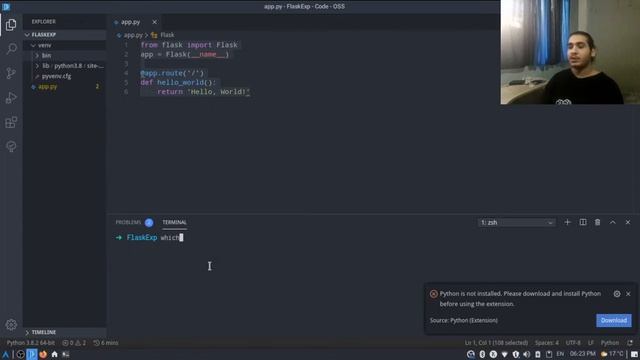Select Code - OSS taskbar icon
Viewport: 640px width, 360px height.
pyautogui.click(x=32, y=354)
